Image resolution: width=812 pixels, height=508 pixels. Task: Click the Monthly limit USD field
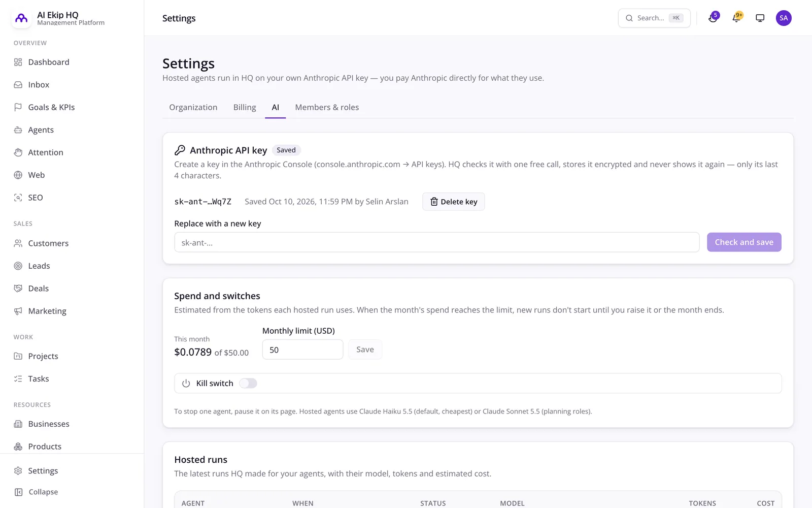(x=303, y=350)
